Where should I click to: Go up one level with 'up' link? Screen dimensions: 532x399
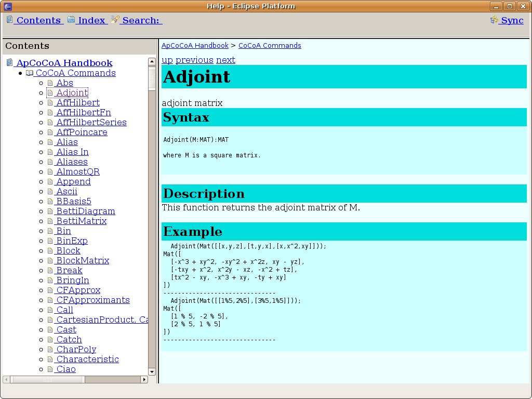point(167,60)
